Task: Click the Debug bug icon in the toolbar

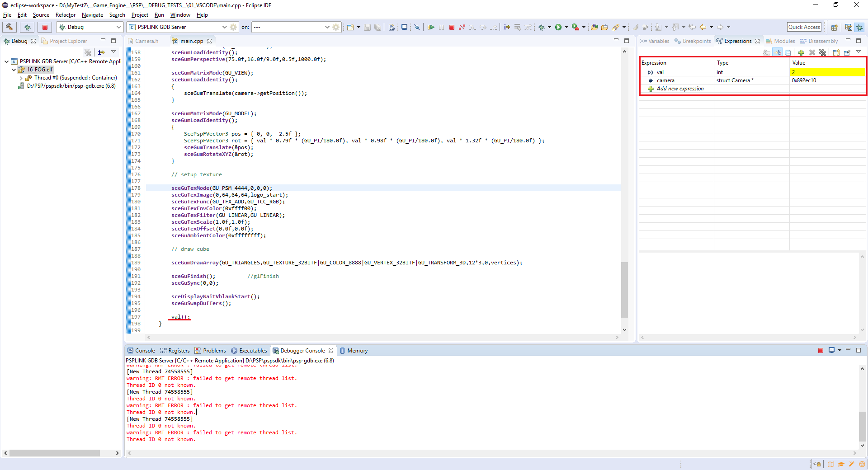Action: tap(542, 27)
